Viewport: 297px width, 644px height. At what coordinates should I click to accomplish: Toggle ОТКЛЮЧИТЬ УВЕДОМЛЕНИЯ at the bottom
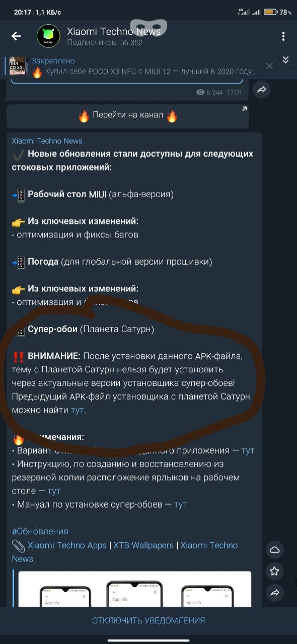pyautogui.click(x=148, y=620)
